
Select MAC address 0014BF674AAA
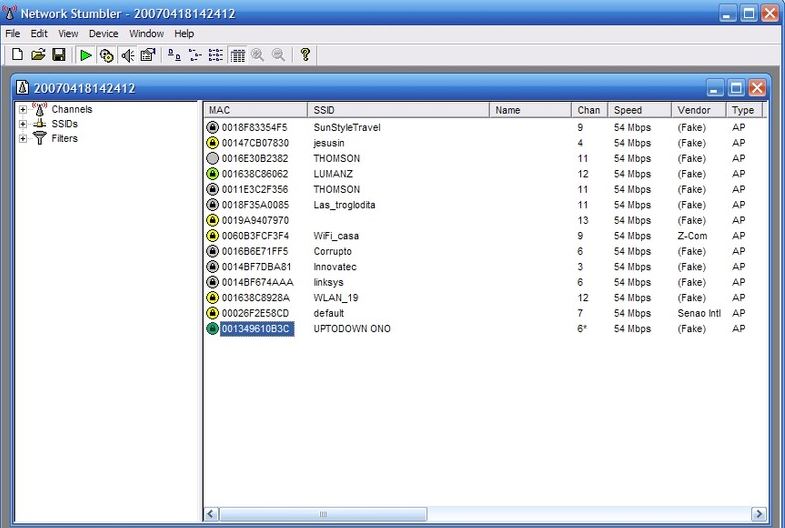pyautogui.click(x=257, y=282)
